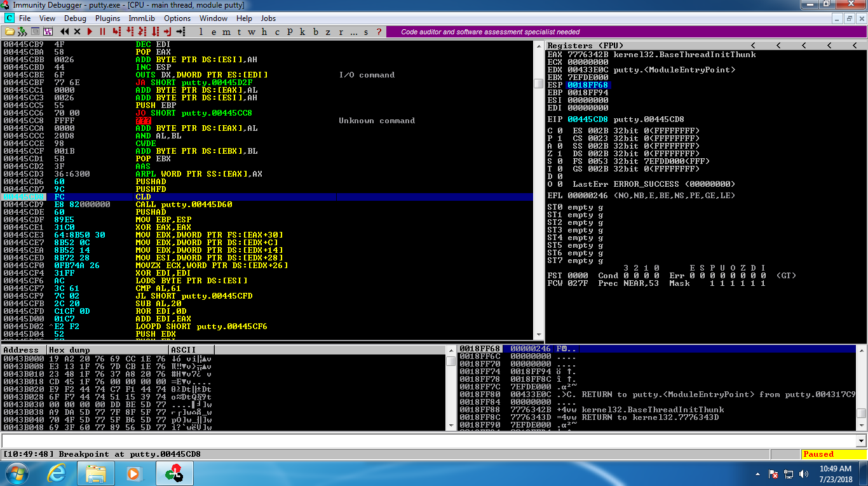Show executable modules with the 'e' button

(214, 32)
